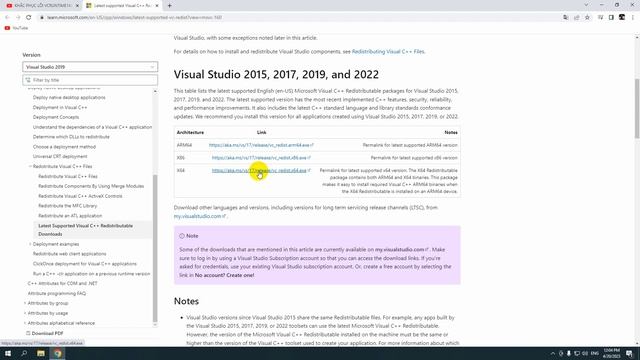640x360 pixels.
Task: Open Redistribute Components By Using Merge Modules
Action: coord(91,186)
